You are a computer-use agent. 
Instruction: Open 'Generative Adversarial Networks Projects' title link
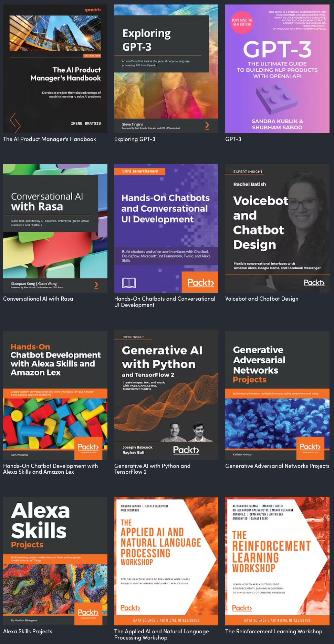point(277,466)
